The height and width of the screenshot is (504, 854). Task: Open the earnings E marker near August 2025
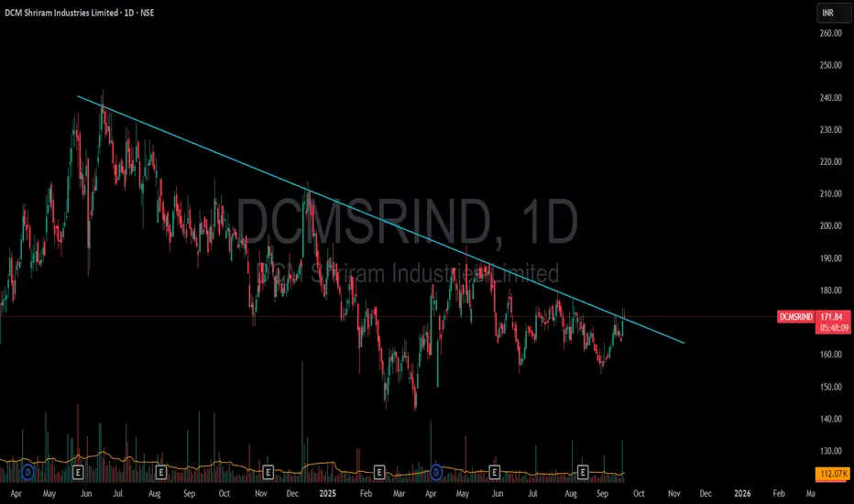pyautogui.click(x=583, y=472)
